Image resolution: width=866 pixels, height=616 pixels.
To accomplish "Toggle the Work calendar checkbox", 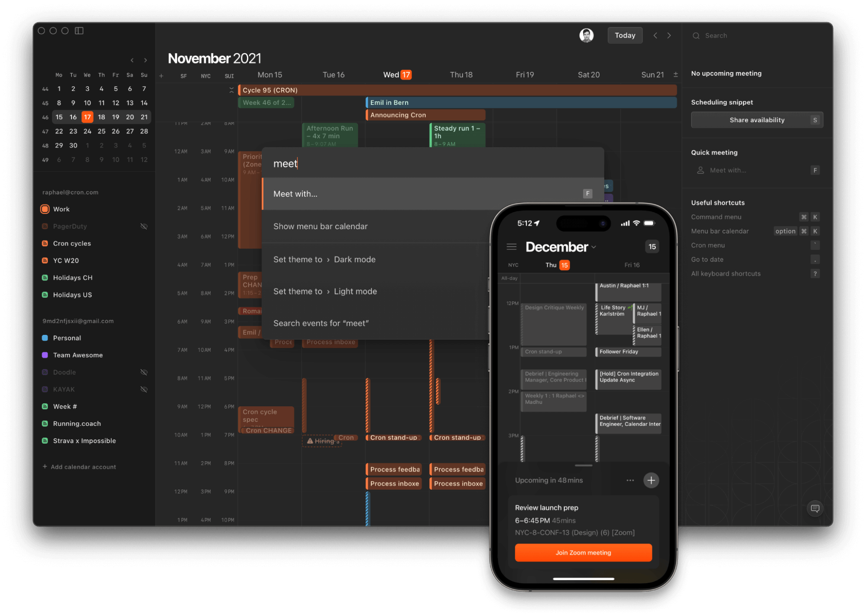I will point(45,209).
